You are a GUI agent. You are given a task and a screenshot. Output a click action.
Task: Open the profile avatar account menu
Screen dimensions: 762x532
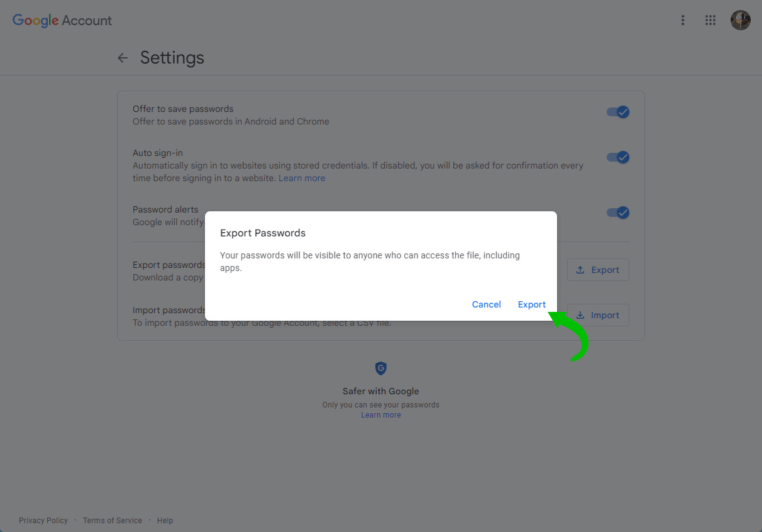tap(741, 20)
